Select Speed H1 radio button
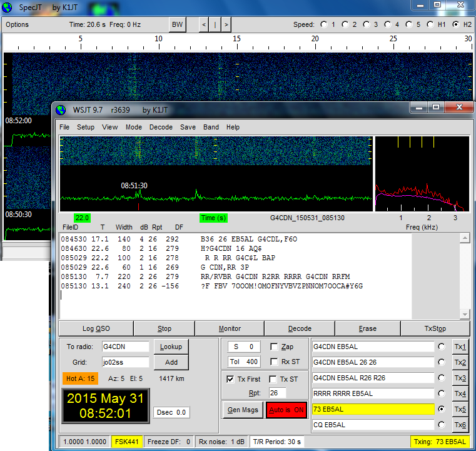Screen dimensions: 476x451 pos(430,24)
